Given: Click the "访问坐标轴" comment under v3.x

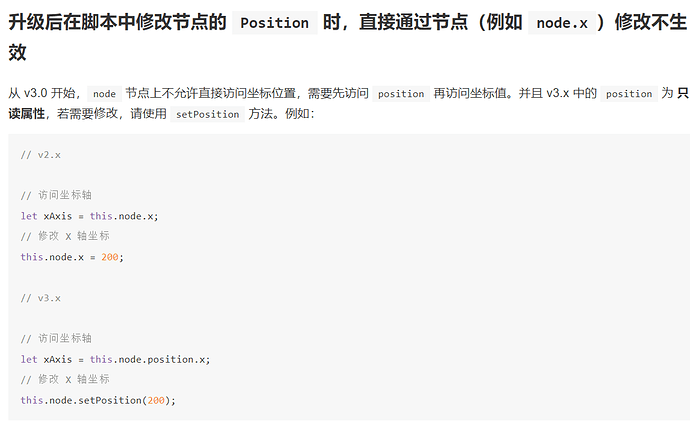Looking at the screenshot, I should click(65, 339).
